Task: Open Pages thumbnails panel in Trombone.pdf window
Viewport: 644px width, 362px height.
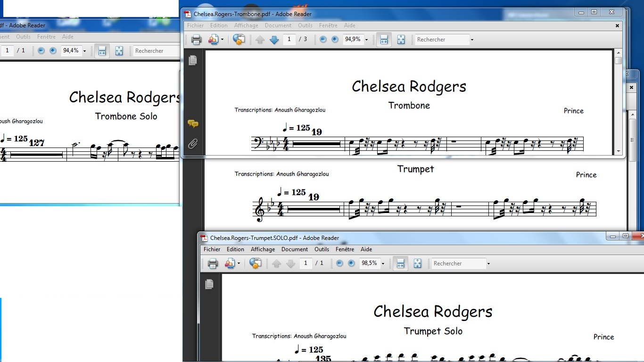Action: point(193,60)
